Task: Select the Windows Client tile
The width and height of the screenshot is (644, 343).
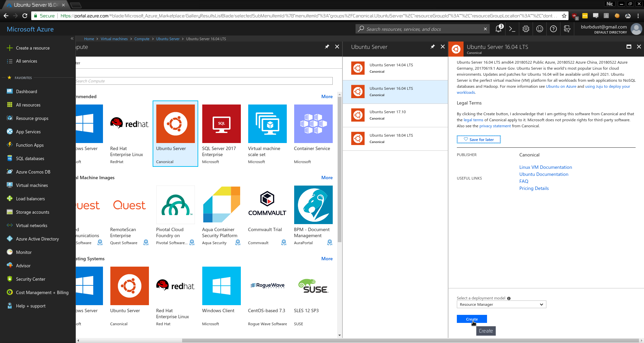Action: 221,296
